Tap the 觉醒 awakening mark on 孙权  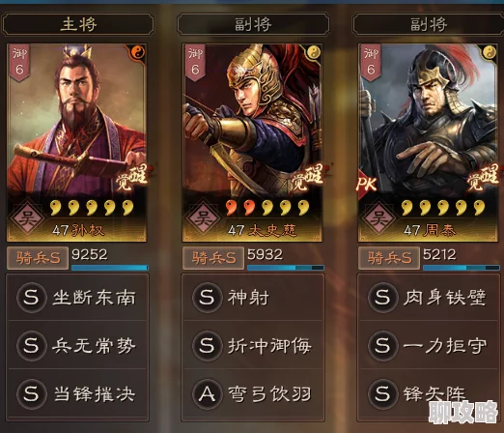click(131, 178)
